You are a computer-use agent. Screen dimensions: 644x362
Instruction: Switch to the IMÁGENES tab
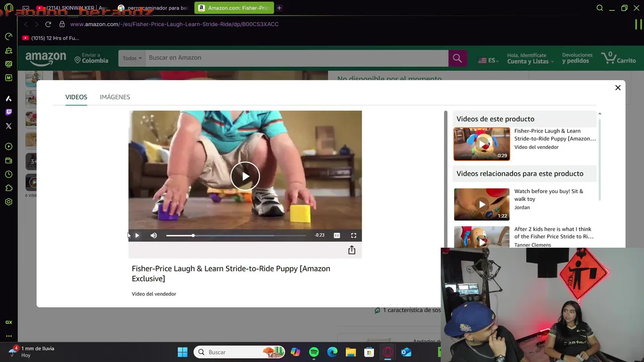tap(115, 97)
